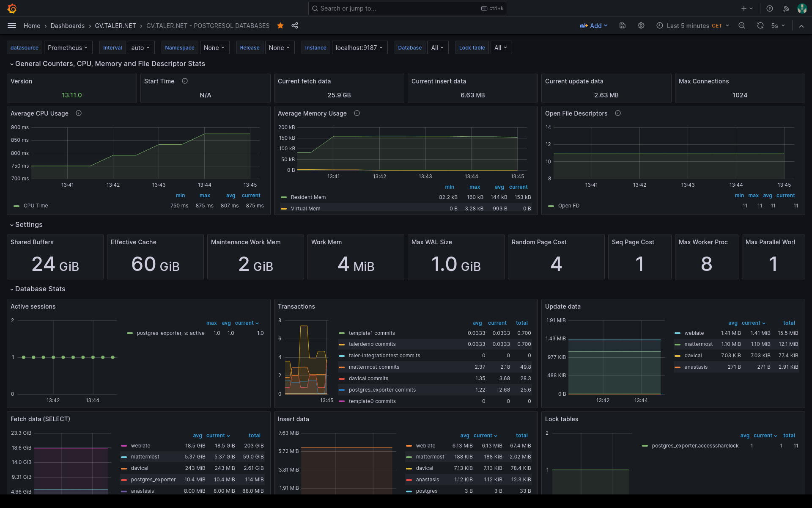
Task: Open GV.TALER.NET folder breadcrumb
Action: point(115,26)
